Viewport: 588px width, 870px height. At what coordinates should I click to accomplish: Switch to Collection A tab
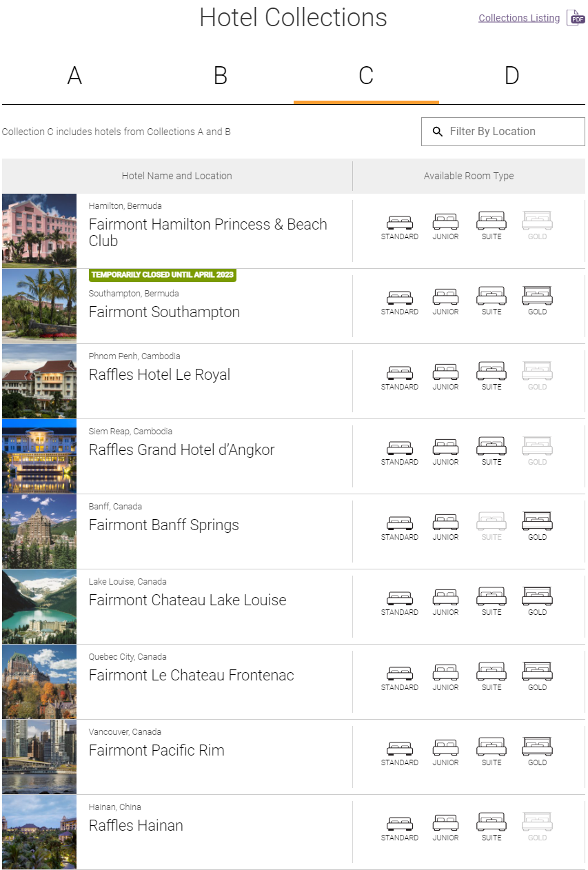pos(74,76)
